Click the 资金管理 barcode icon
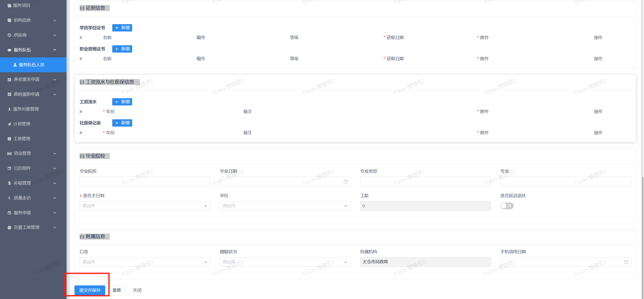The width and height of the screenshot is (644, 299). tap(9, 154)
